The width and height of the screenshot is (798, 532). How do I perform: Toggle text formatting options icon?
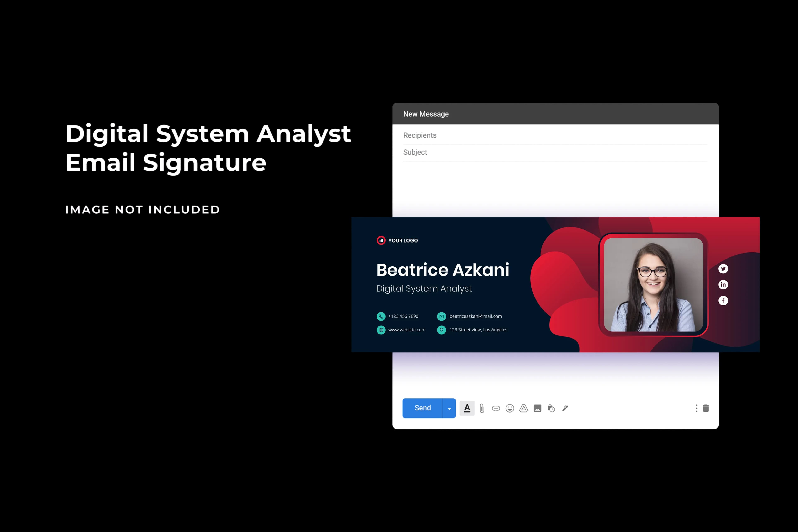coord(467,408)
